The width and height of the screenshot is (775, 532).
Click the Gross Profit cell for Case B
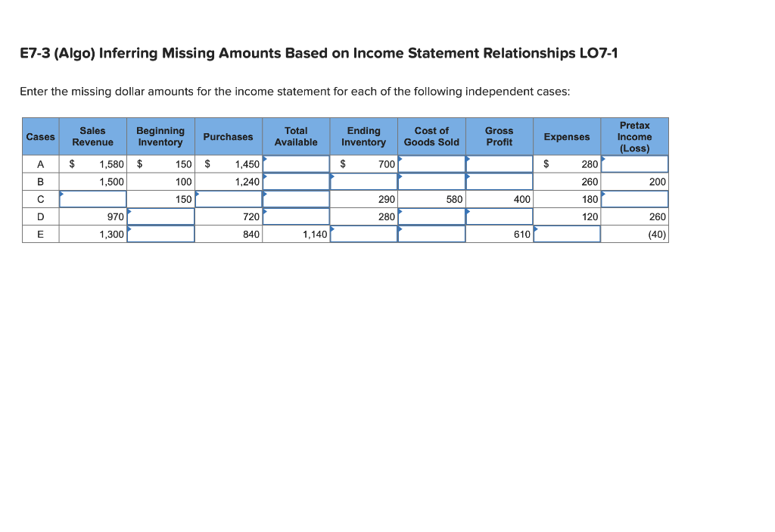(x=499, y=182)
